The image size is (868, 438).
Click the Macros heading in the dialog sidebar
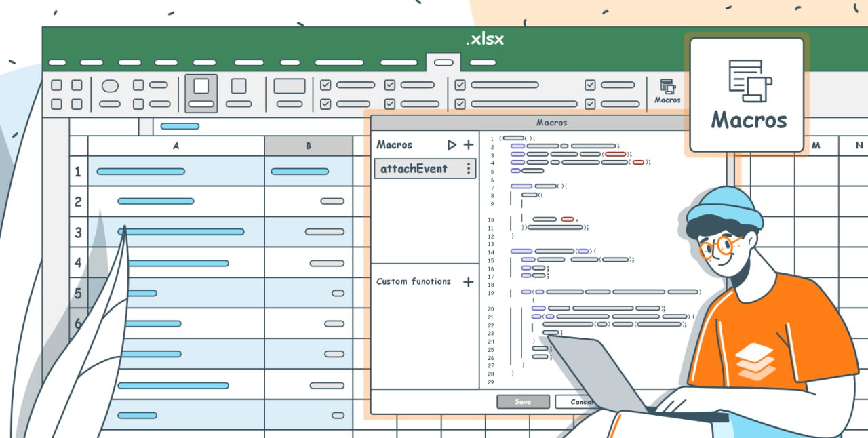point(395,145)
